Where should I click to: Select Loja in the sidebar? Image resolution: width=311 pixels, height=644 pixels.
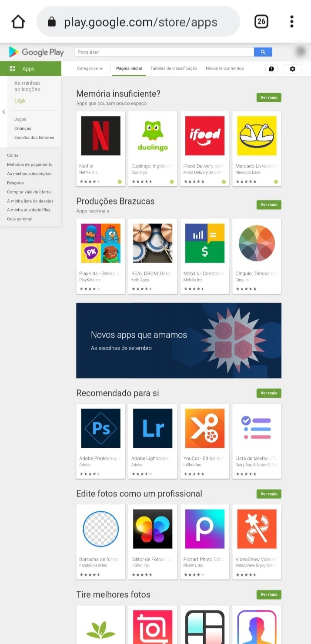pos(20,101)
